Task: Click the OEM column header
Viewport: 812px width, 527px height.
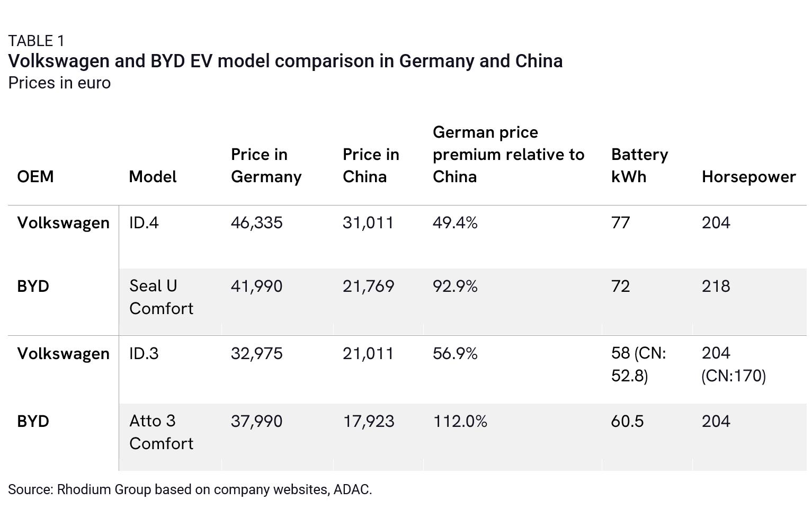Action: click(35, 176)
